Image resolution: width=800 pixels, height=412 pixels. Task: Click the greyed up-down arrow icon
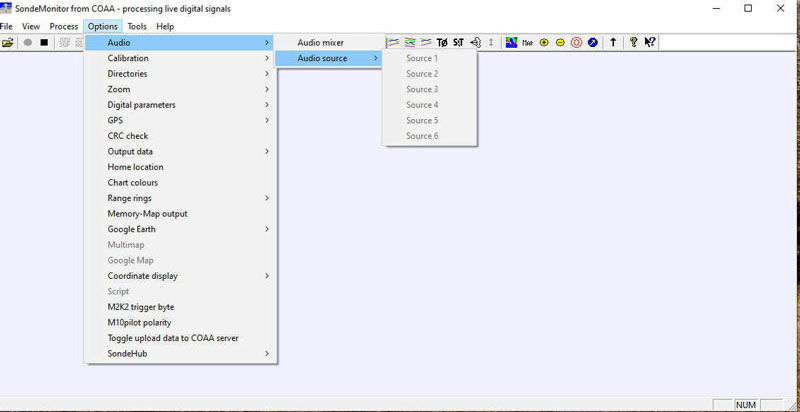(x=491, y=43)
